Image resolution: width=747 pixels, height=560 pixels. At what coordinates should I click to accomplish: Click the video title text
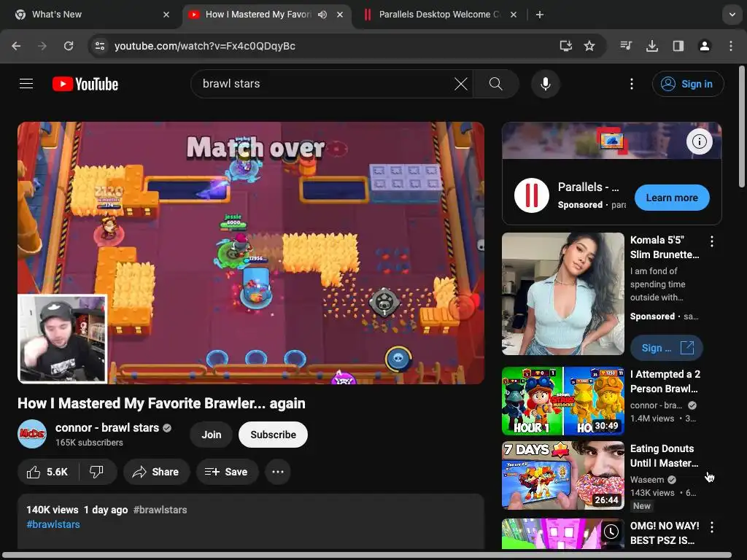click(161, 403)
